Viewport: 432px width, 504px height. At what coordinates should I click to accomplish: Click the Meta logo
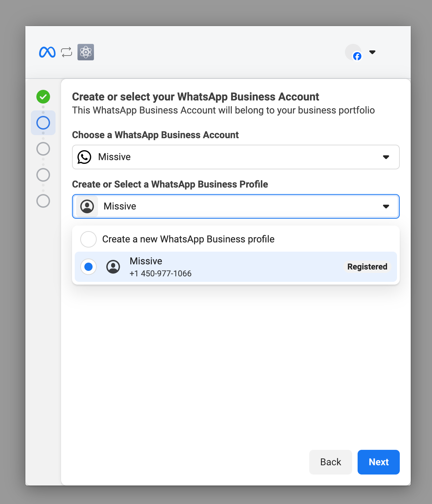47,52
